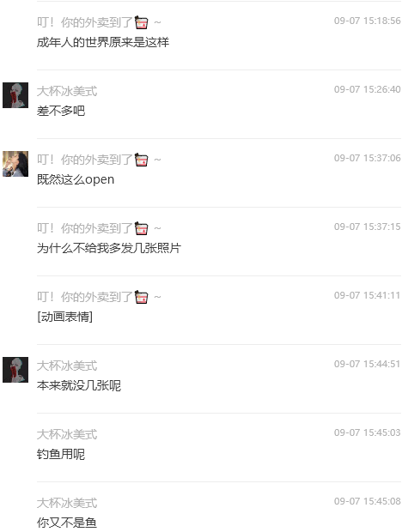Select message 为什么不给我多发几张照片
The image size is (402, 532).
pos(109,248)
